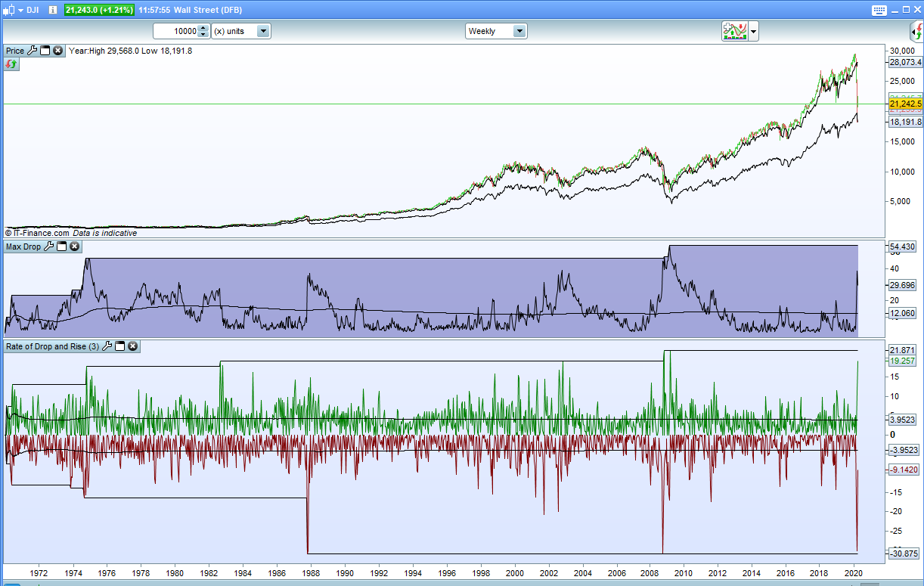924x586 pixels.
Task: Click the 1972 label on time axis
Action: (39, 573)
